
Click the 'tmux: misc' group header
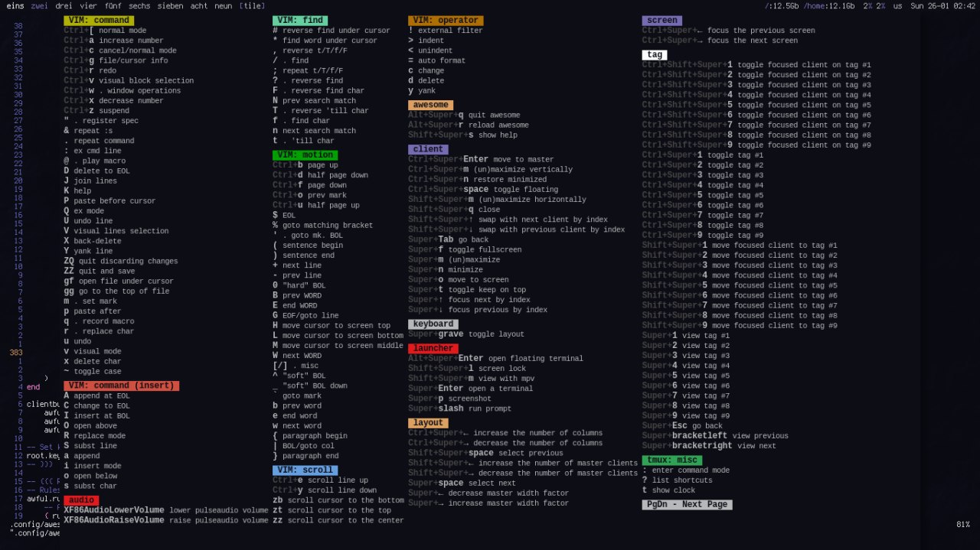click(671, 461)
